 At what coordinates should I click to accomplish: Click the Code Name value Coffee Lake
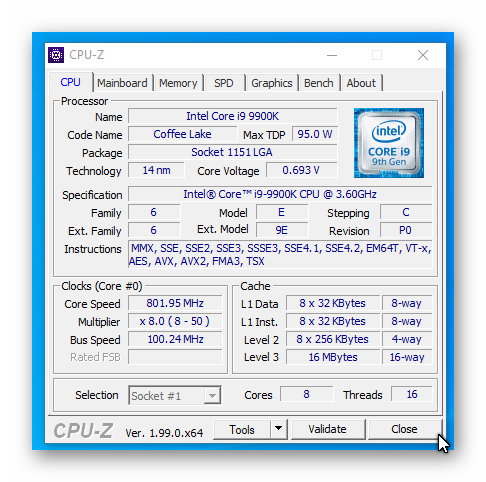coord(182,134)
